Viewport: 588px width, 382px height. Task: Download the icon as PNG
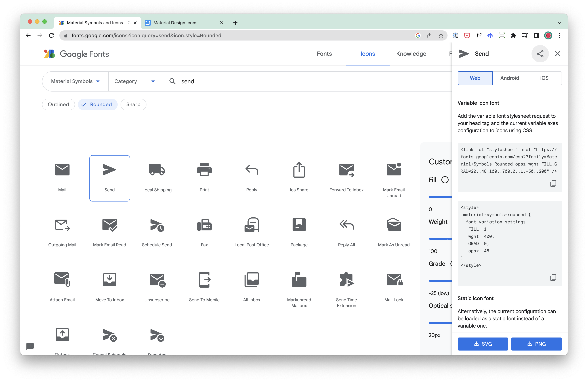click(536, 344)
